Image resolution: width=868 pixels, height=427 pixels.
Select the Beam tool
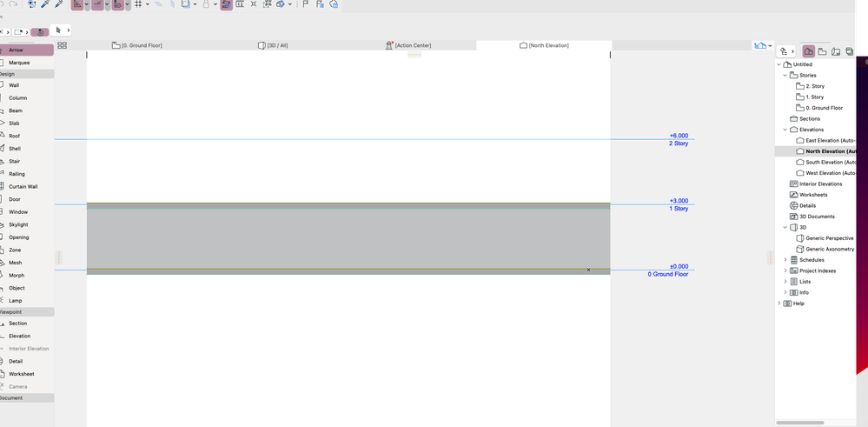click(x=27, y=110)
